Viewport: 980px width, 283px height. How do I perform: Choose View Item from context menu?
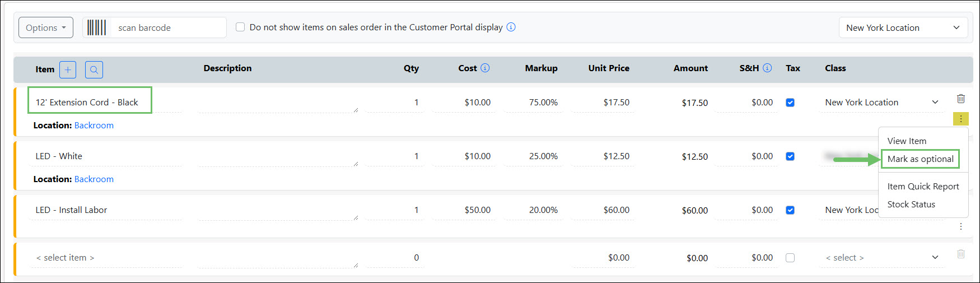pos(907,141)
